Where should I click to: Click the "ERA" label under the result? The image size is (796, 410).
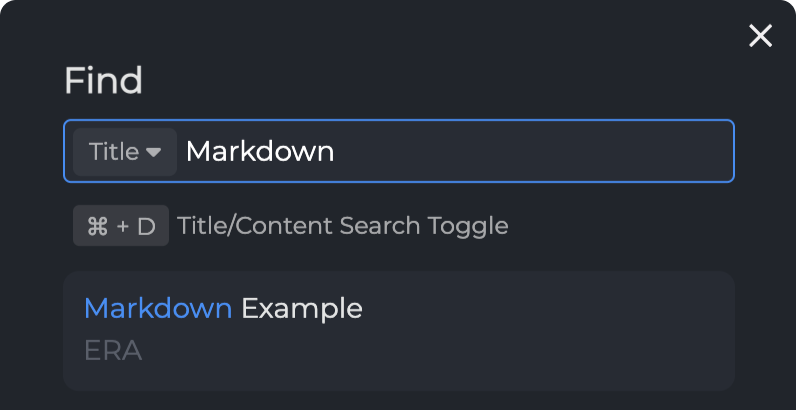click(x=113, y=351)
